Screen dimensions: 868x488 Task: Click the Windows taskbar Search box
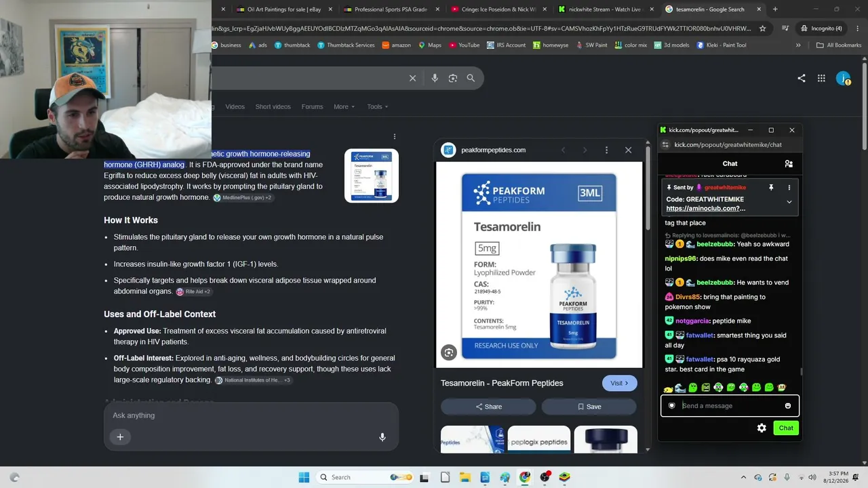(x=364, y=477)
